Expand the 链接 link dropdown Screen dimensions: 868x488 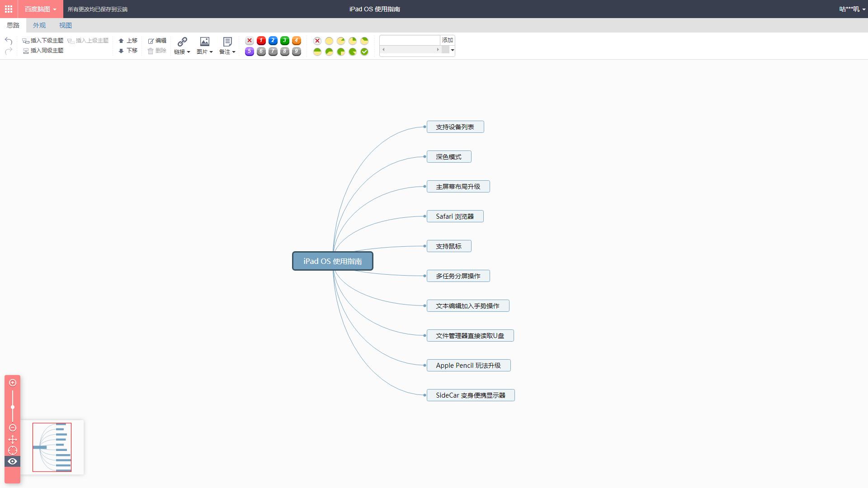182,52
